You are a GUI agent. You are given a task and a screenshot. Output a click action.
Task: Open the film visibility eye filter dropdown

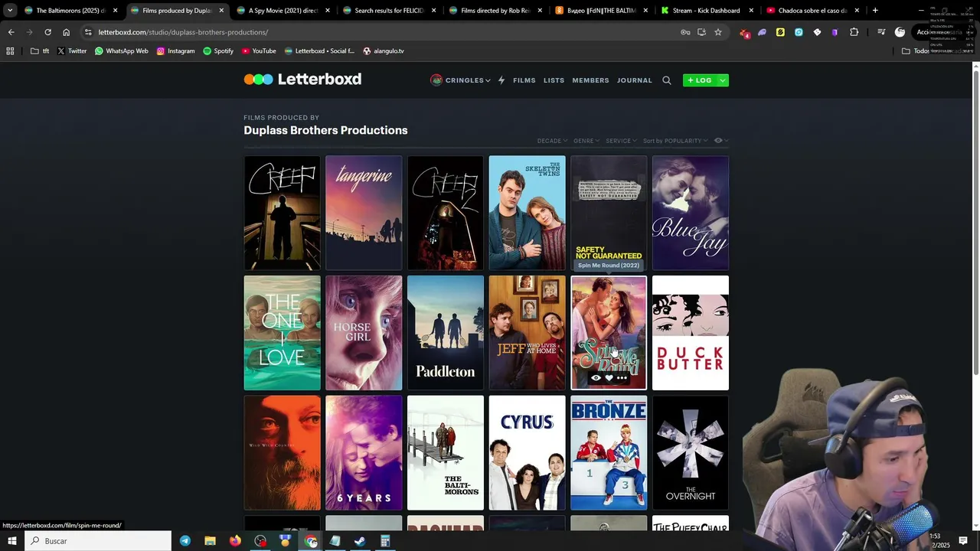click(x=720, y=141)
